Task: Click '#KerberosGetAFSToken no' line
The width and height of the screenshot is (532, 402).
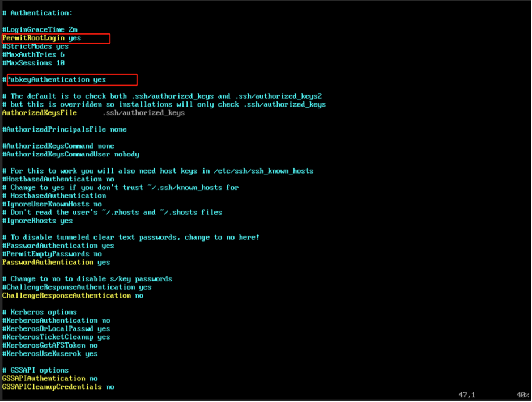Action: [x=50, y=346]
